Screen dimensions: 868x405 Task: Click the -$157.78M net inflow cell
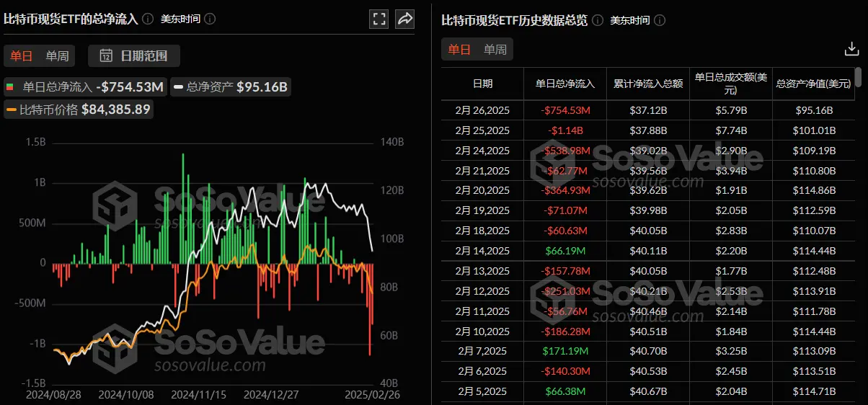tap(565, 271)
